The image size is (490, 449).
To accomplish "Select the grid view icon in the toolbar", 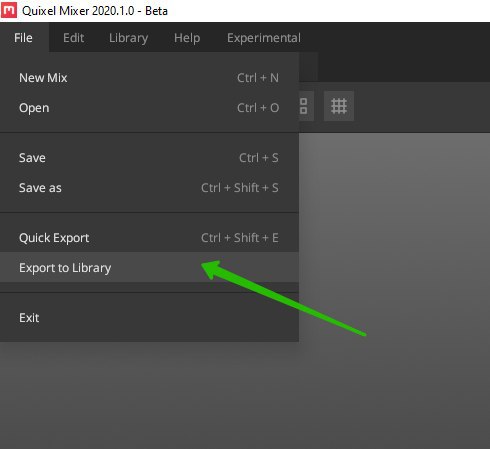I will click(339, 106).
